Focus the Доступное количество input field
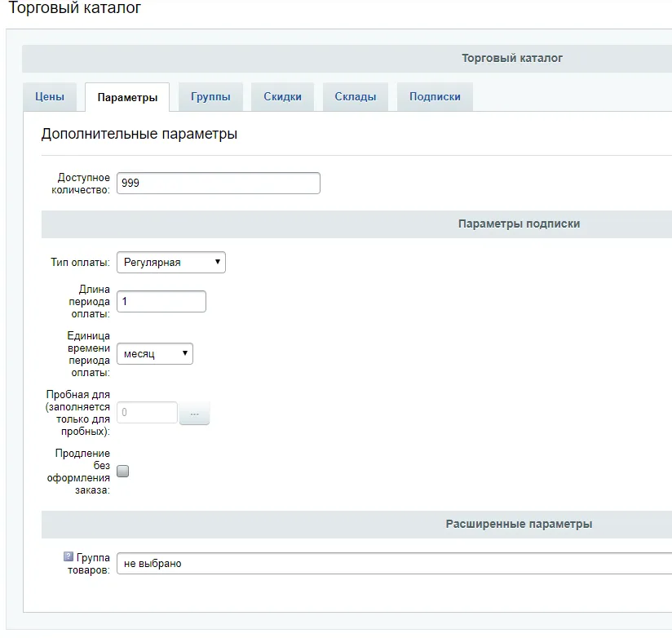This screenshot has height=638, width=672. pyautogui.click(x=219, y=184)
